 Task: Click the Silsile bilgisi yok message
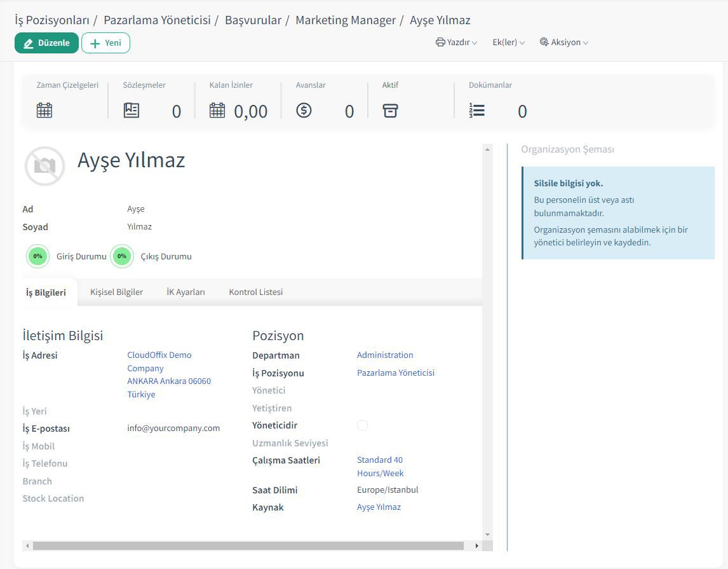coord(569,183)
